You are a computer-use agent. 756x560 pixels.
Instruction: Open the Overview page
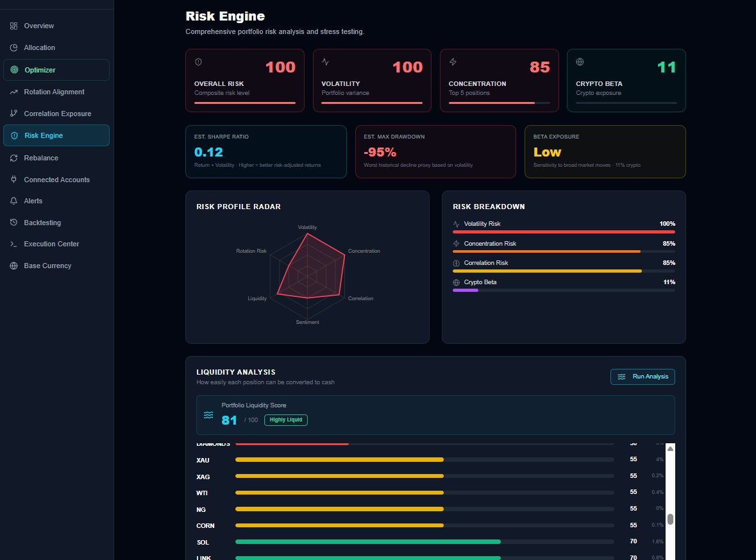click(56, 26)
